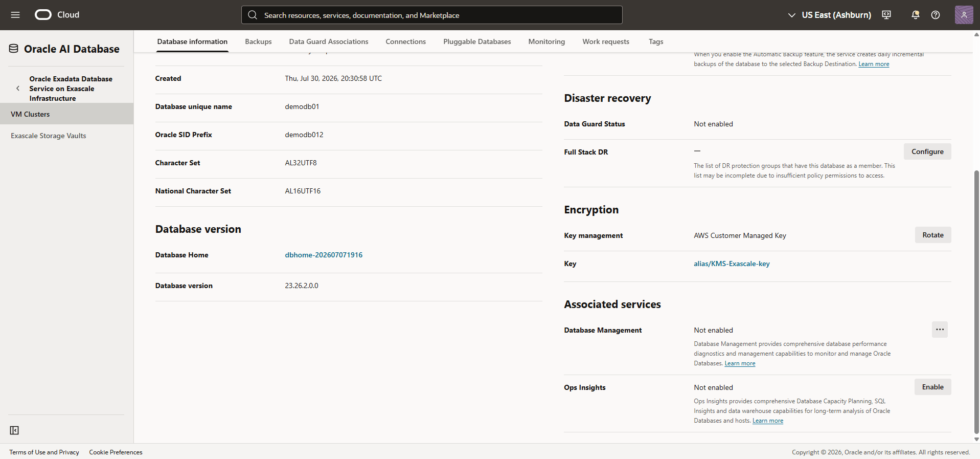Image resolution: width=980 pixels, height=459 pixels.
Task: Go back using the left chevron arrow
Action: click(18, 89)
